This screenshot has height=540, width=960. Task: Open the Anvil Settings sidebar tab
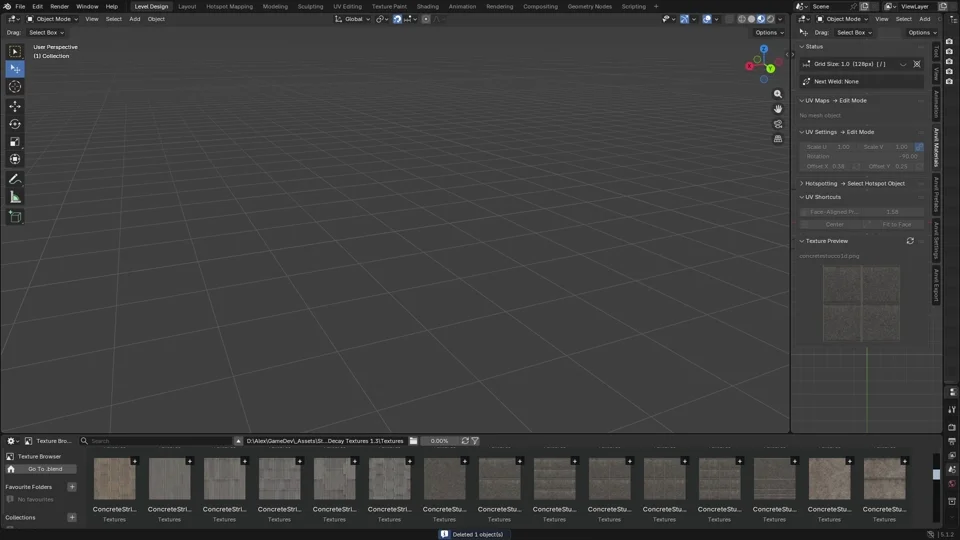point(936,240)
